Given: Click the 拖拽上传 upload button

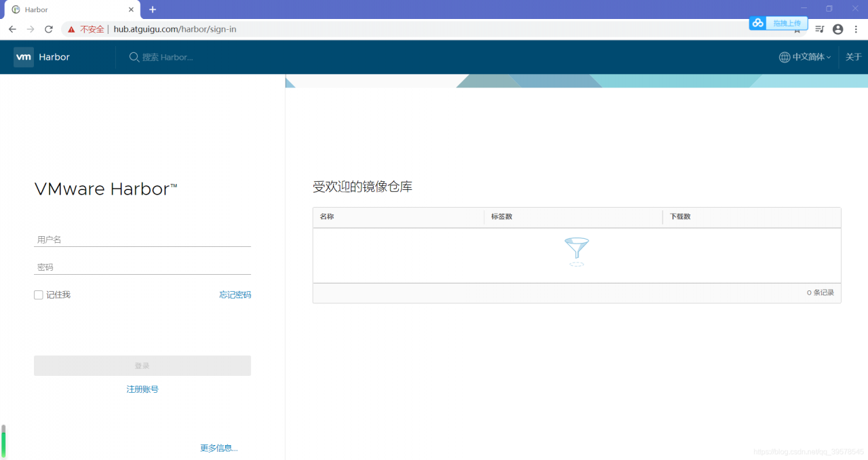Looking at the screenshot, I should pos(787,23).
